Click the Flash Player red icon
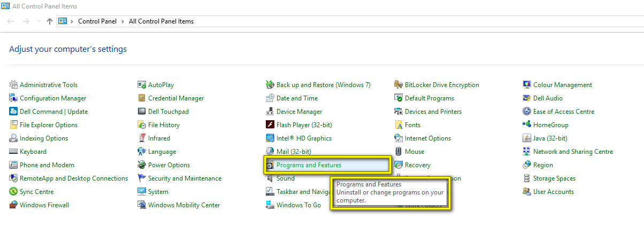The height and width of the screenshot is (226, 644). [x=270, y=124]
